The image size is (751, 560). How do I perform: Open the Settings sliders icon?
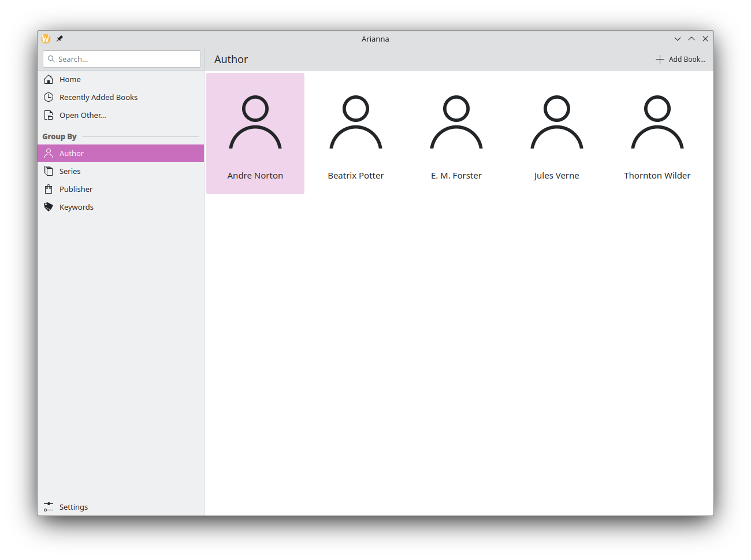coord(49,507)
